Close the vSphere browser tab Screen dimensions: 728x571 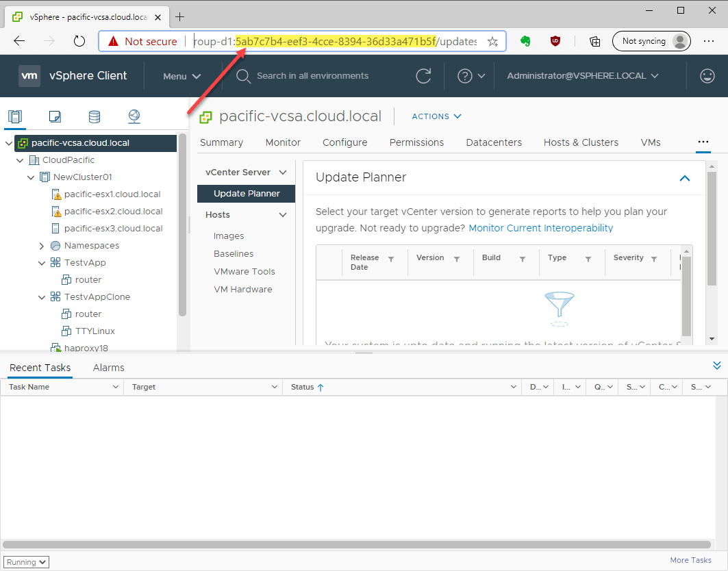tap(158, 17)
